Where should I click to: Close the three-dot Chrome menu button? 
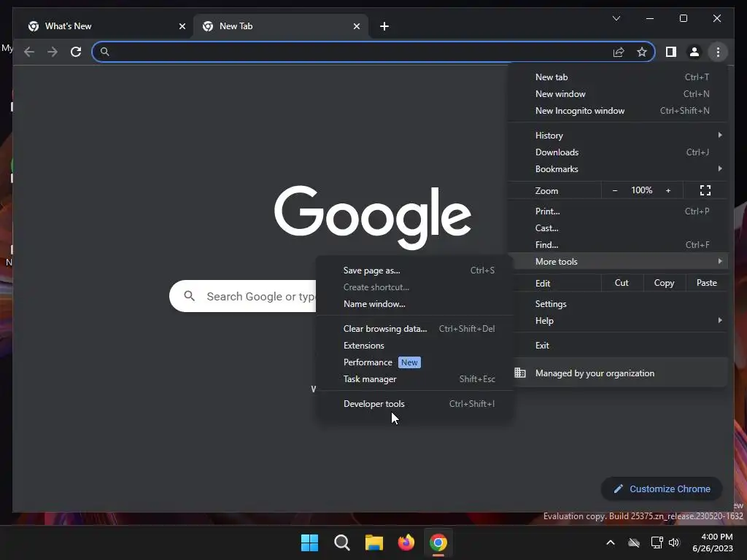click(718, 52)
